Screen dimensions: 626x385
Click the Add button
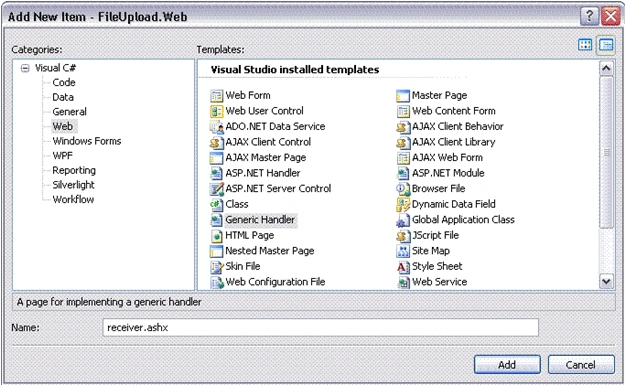(x=507, y=365)
